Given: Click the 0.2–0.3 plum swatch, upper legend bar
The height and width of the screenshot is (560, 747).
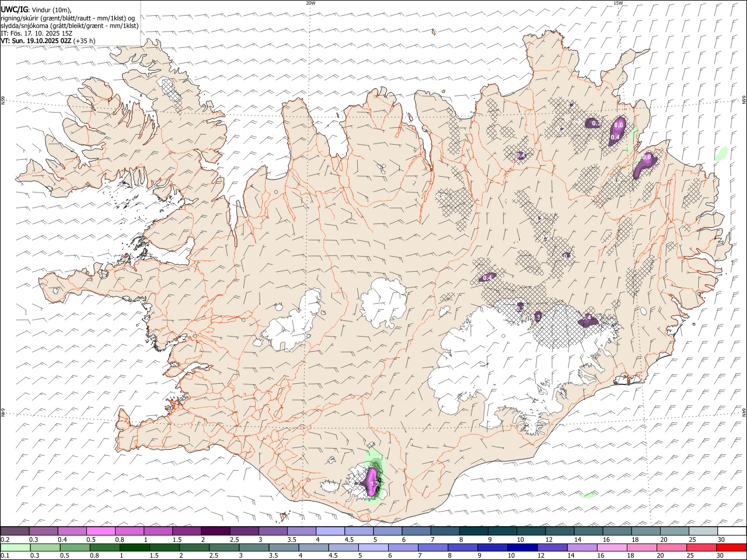Looking at the screenshot, I should pyautogui.click(x=15, y=531).
